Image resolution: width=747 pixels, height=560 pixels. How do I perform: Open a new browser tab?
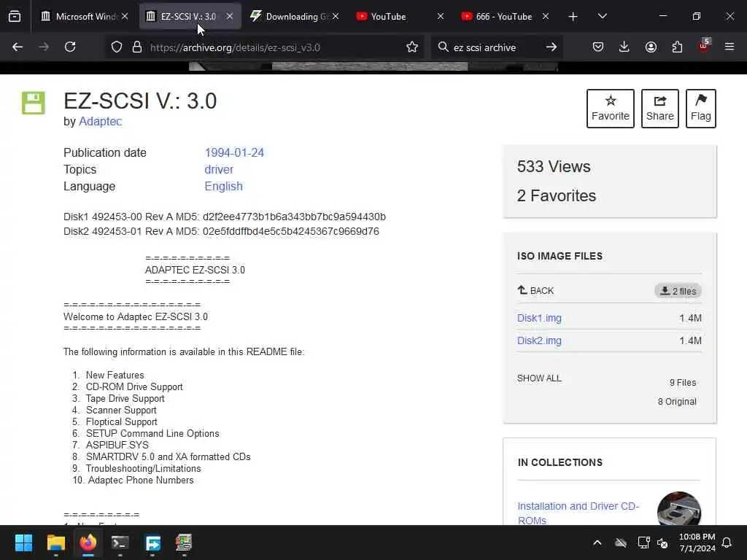(573, 17)
